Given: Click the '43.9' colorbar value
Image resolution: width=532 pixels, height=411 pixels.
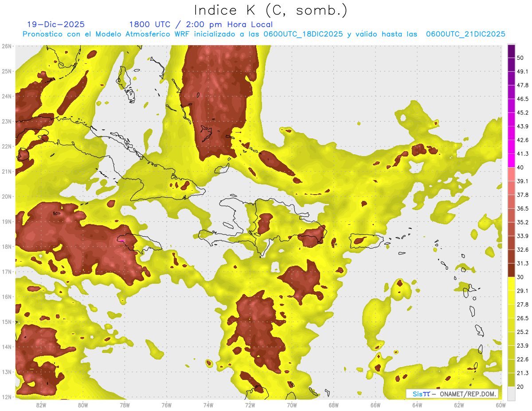Looking at the screenshot, I should (523, 126).
